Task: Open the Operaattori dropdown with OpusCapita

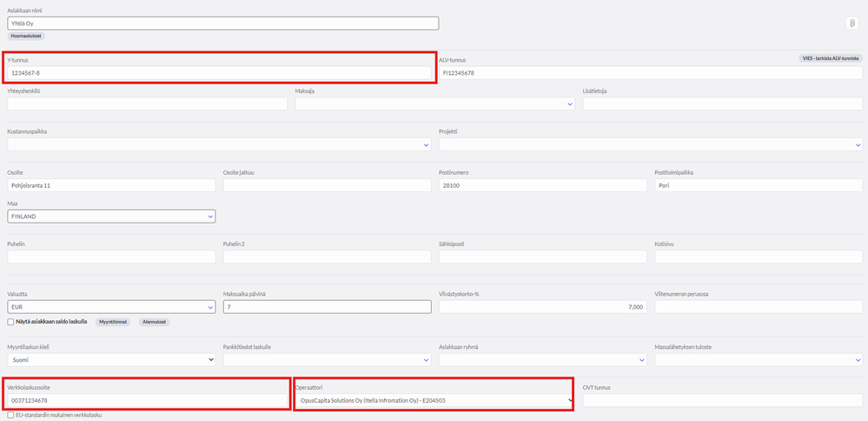Action: pos(434,400)
